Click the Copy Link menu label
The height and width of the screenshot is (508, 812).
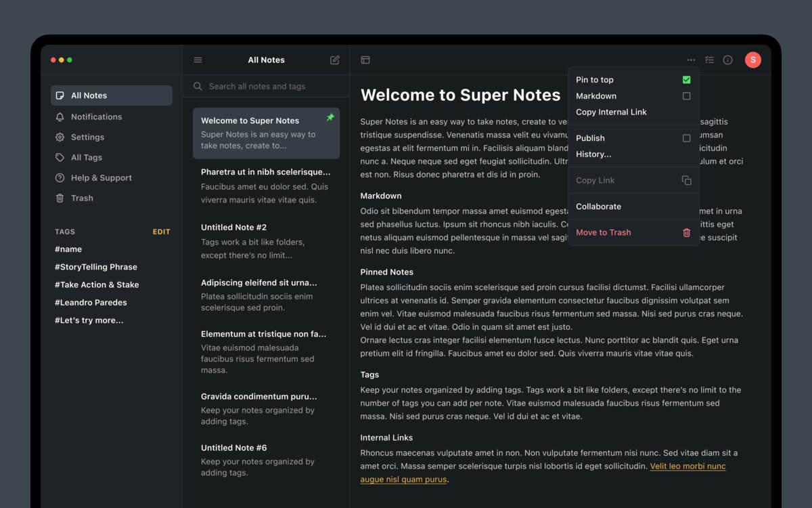[x=595, y=180]
